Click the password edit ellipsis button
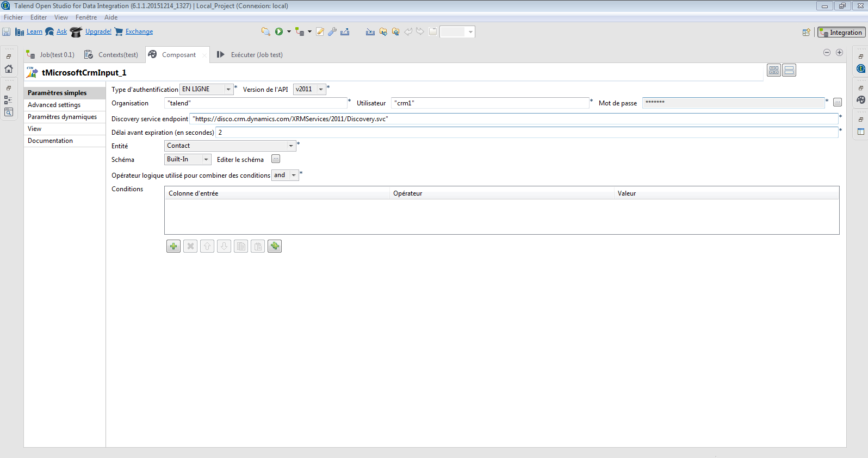This screenshot has width=868, height=458. pyautogui.click(x=838, y=102)
